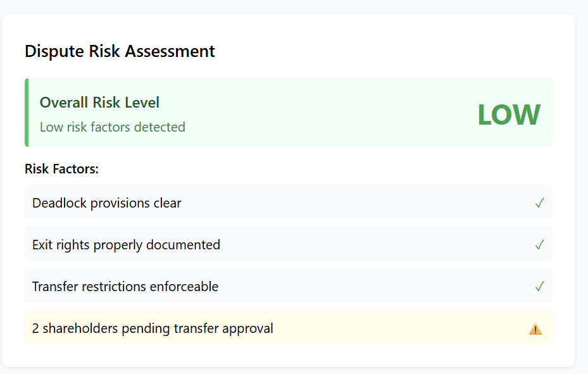Click the checkmark beside Transfer restrictions enforceable
Viewport: 588px width, 374px height.
[539, 286]
